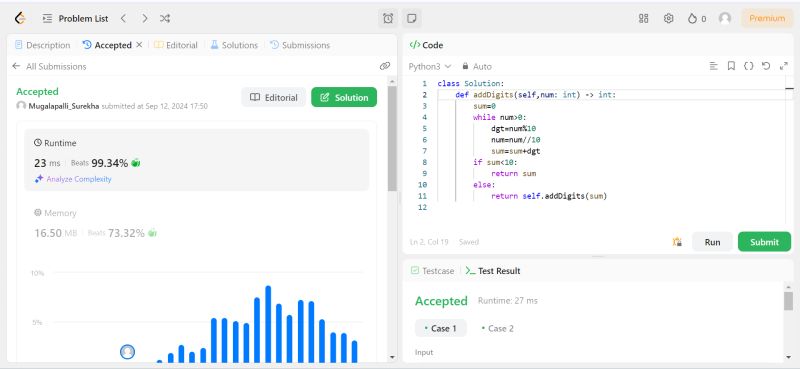Close the Accepted tab
The height and width of the screenshot is (369, 800).
click(x=139, y=45)
